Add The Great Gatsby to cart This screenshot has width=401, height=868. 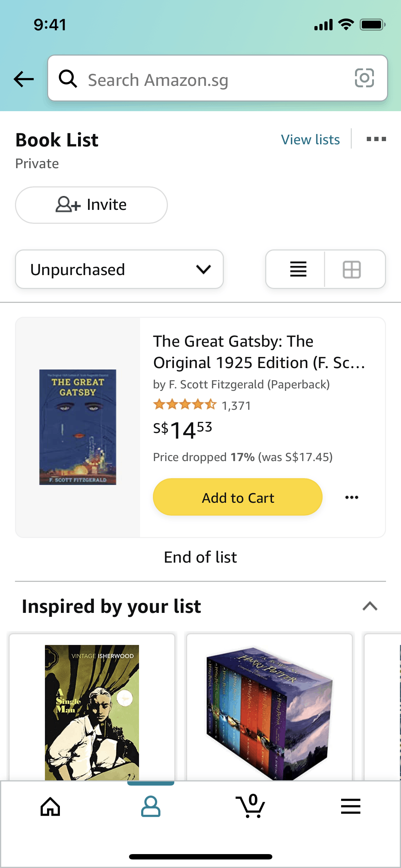238,497
